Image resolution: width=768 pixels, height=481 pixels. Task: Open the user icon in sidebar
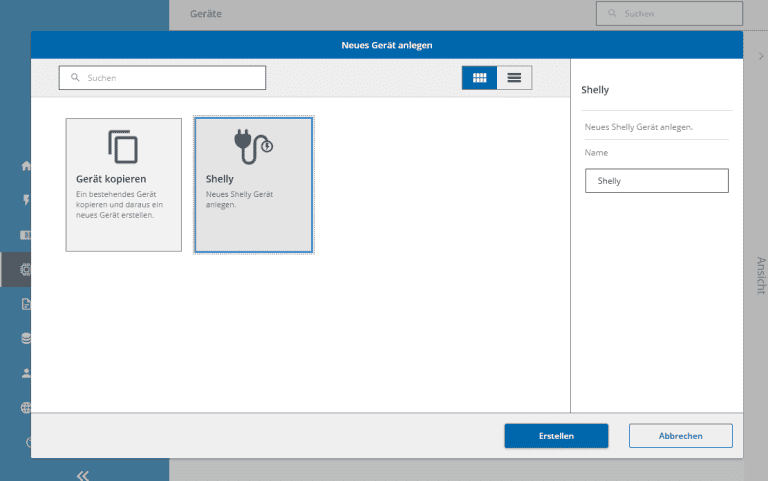click(x=26, y=373)
